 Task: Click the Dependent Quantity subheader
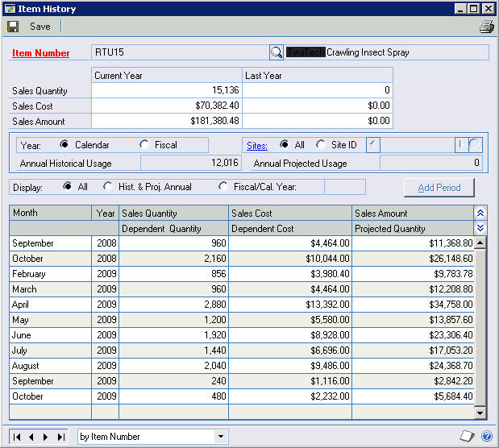(174, 228)
